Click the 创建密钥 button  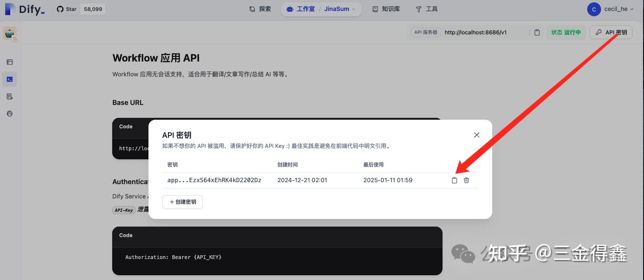(x=182, y=202)
